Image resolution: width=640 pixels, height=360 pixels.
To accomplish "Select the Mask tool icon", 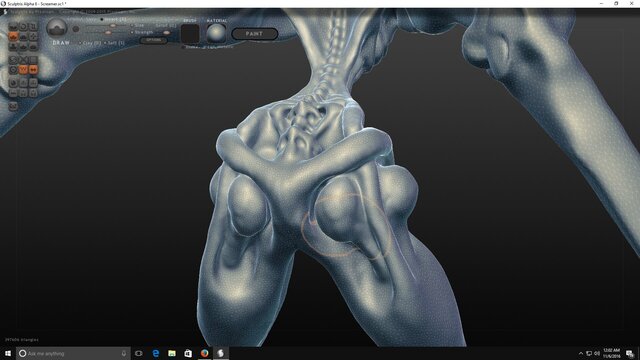I will [13, 69].
